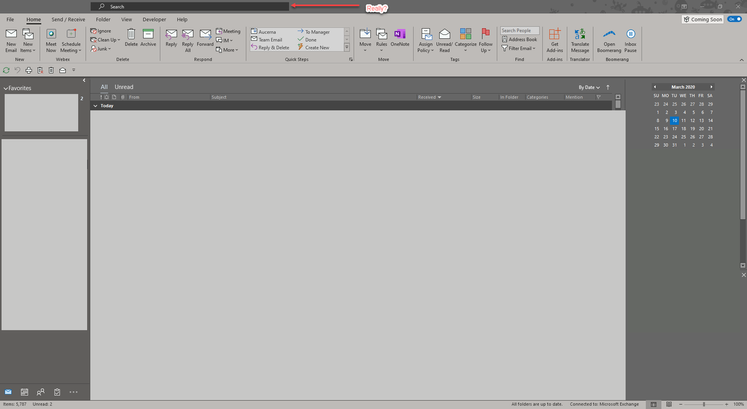The height and width of the screenshot is (409, 747).
Task: Respond with a Meeting
Action: [228, 31]
